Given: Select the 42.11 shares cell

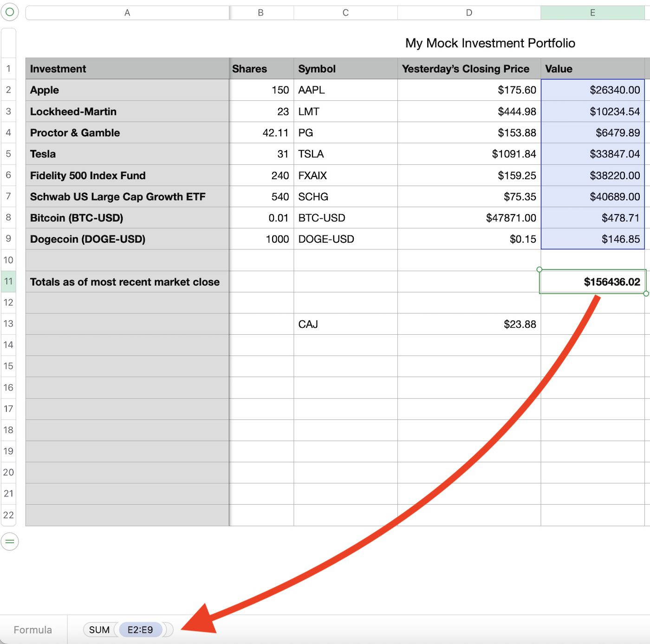Looking at the screenshot, I should pos(261,133).
